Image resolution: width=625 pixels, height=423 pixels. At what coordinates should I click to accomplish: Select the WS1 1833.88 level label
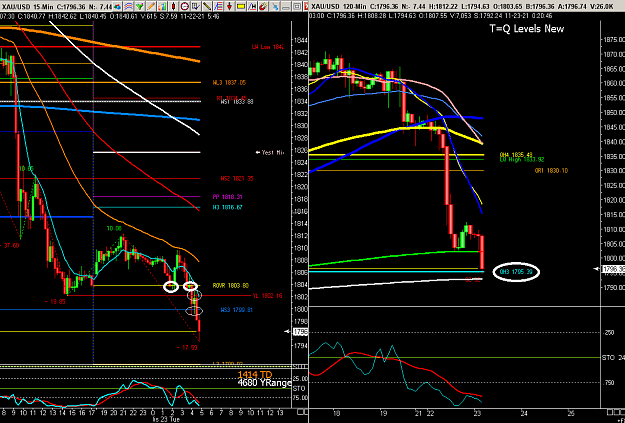(x=237, y=102)
